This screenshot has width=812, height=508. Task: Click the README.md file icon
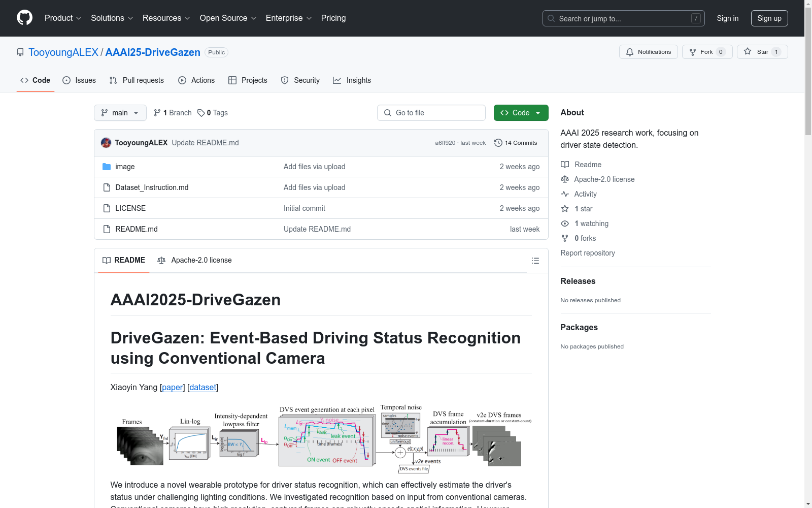click(107, 229)
